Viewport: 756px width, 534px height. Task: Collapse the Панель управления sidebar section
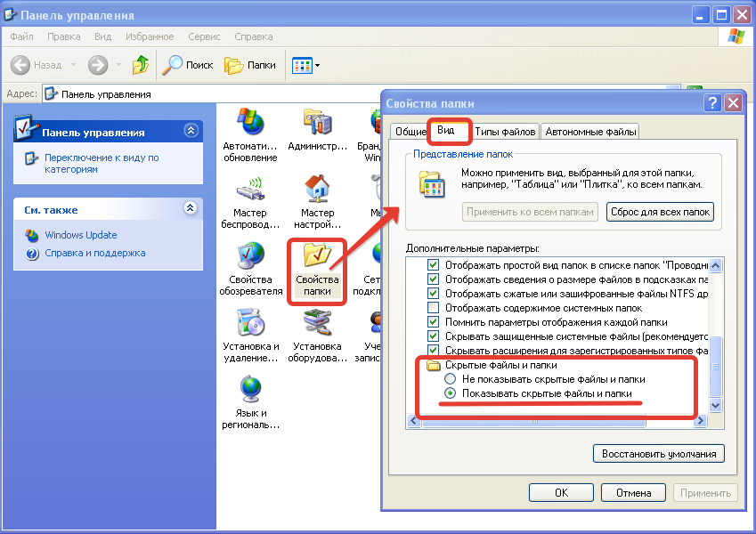(x=190, y=132)
